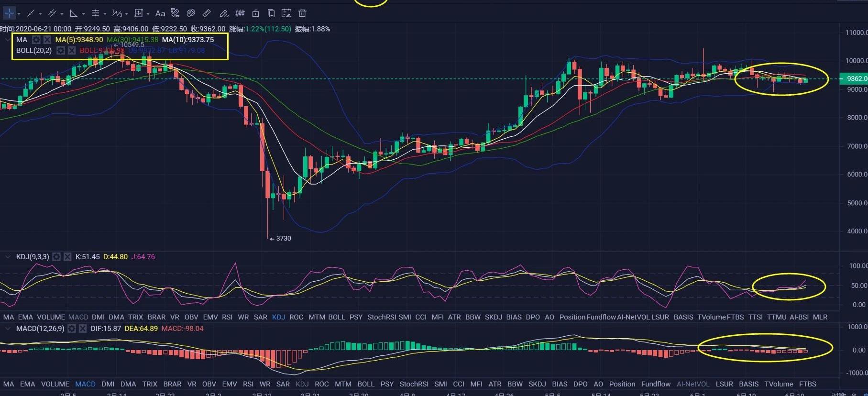Click the lock drawings icon
The image size is (868, 396).
click(x=256, y=13)
